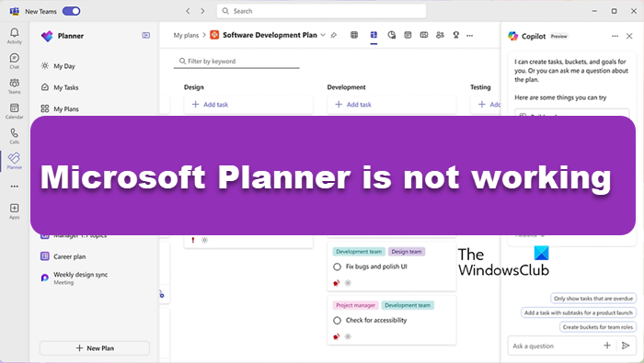Create a New Plan
Viewport: 644px width, 363px height.
coord(95,348)
